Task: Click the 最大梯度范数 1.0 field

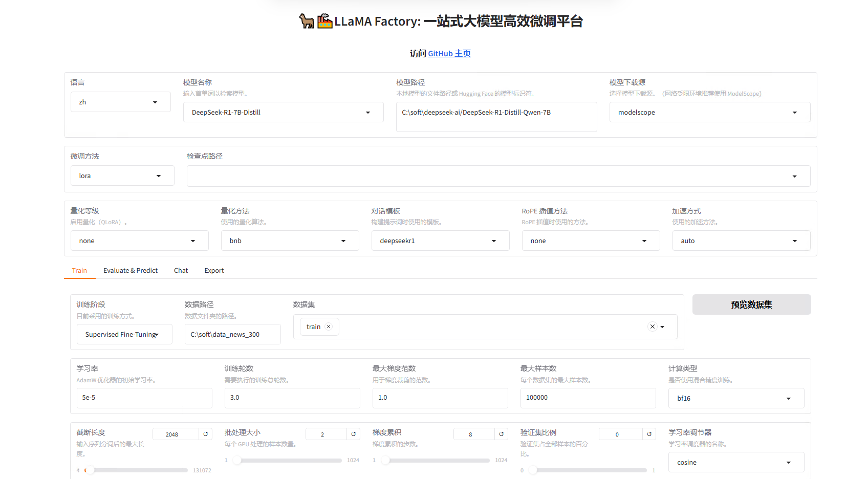Action: (440, 398)
